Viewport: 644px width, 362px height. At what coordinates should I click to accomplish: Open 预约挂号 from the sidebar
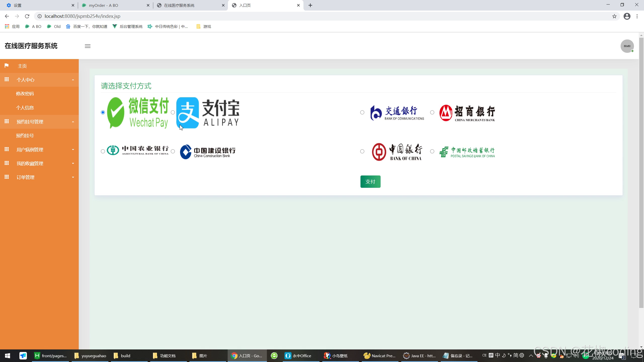click(25, 135)
